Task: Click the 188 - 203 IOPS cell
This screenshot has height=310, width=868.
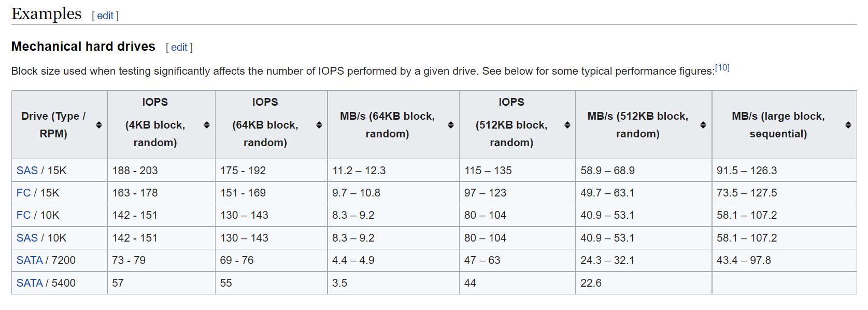Action: [x=135, y=171]
